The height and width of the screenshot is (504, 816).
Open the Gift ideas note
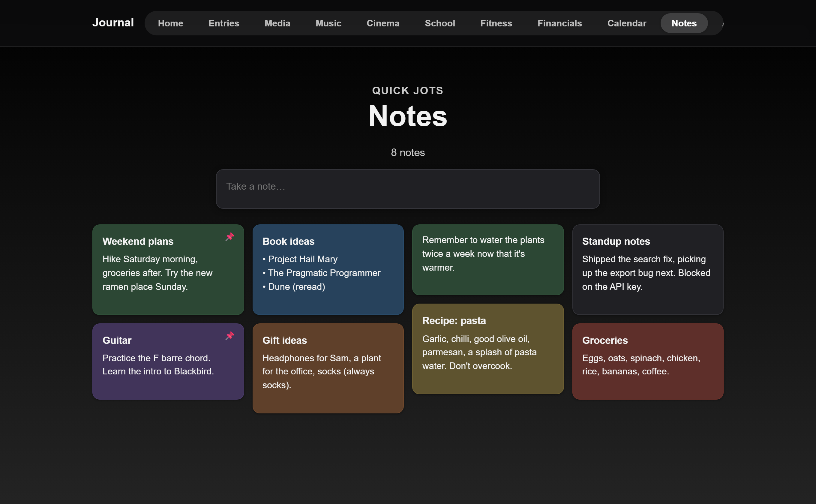click(x=328, y=368)
